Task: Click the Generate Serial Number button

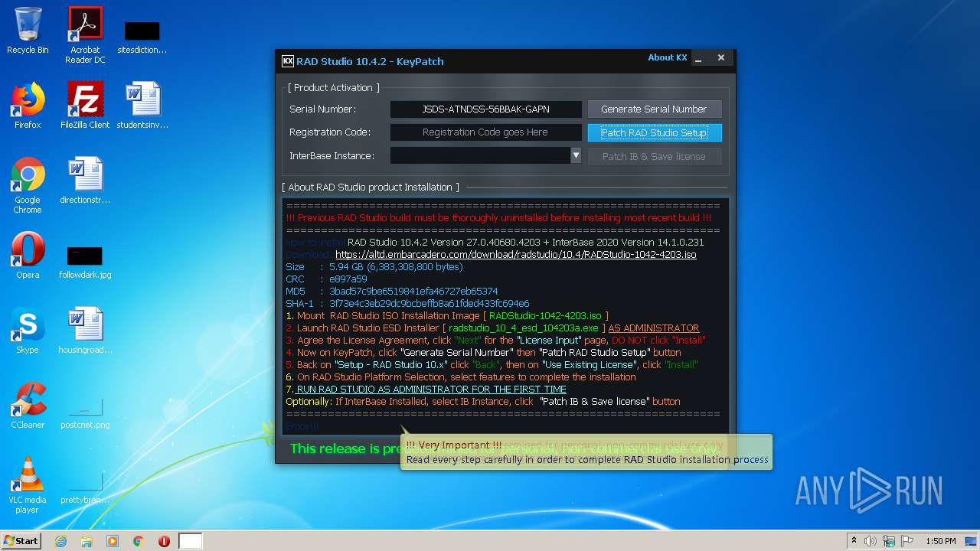Action: click(x=654, y=109)
